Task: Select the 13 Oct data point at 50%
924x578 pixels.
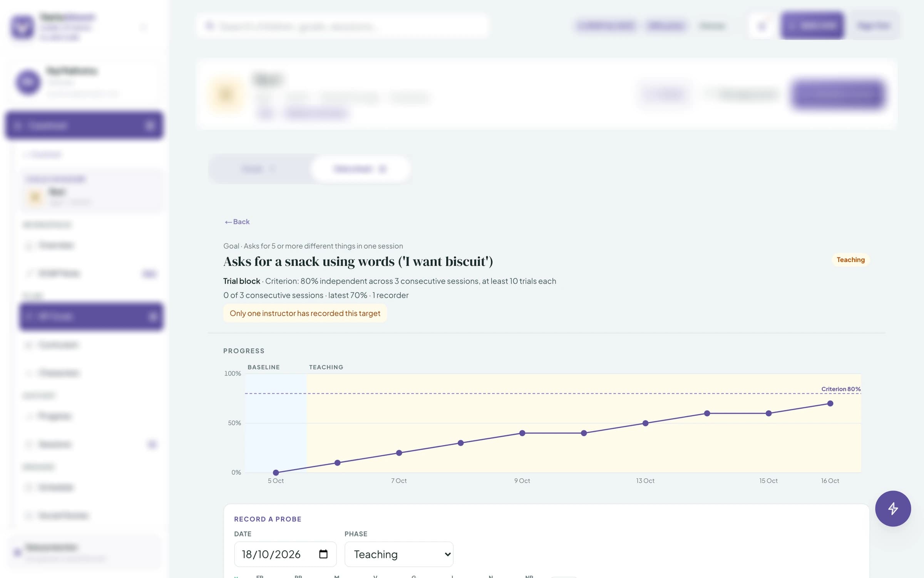Action: click(x=645, y=423)
